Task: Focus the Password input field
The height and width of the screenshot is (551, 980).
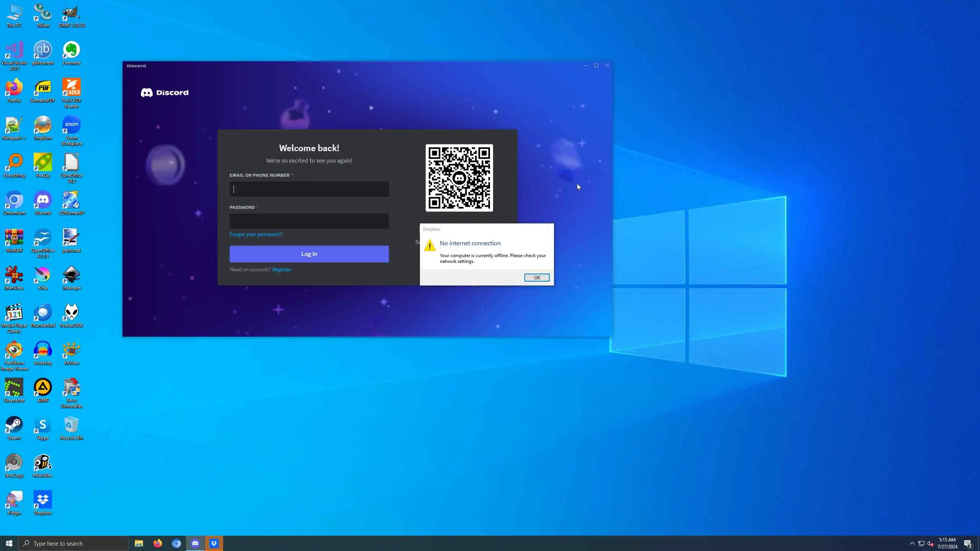Action: (309, 221)
